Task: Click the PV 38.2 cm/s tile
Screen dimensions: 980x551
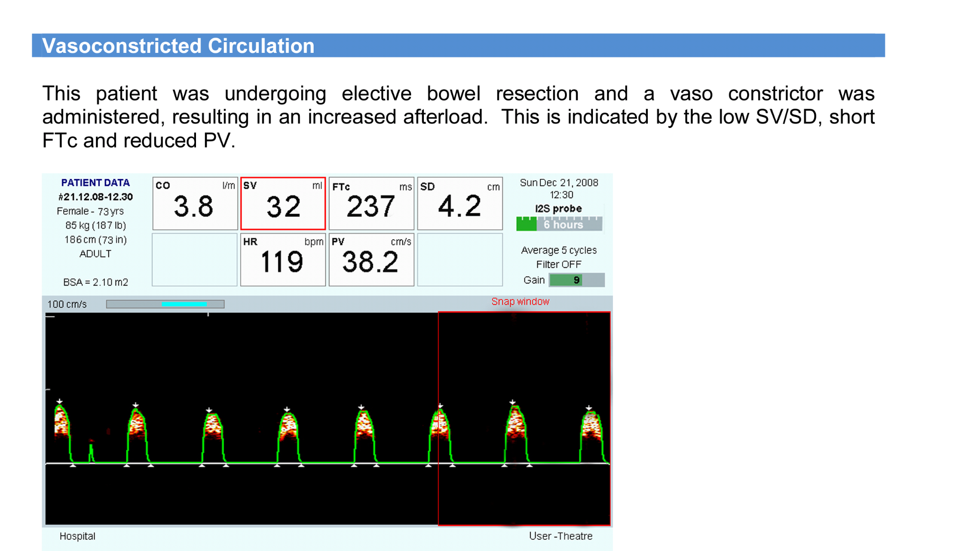Action: pos(371,260)
